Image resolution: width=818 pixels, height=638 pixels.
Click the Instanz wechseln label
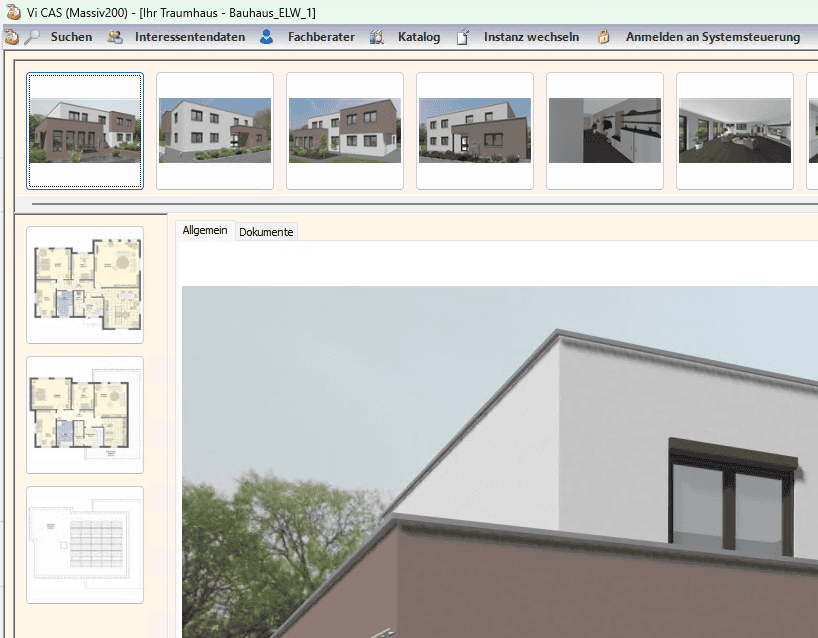[531, 37]
